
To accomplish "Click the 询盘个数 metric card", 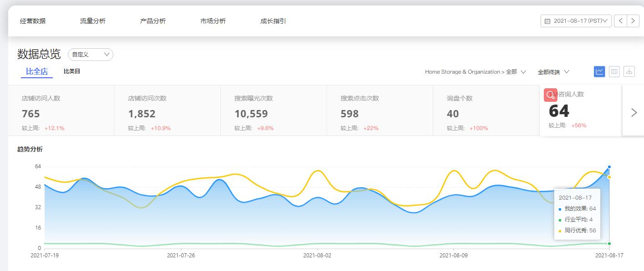I will (483, 110).
